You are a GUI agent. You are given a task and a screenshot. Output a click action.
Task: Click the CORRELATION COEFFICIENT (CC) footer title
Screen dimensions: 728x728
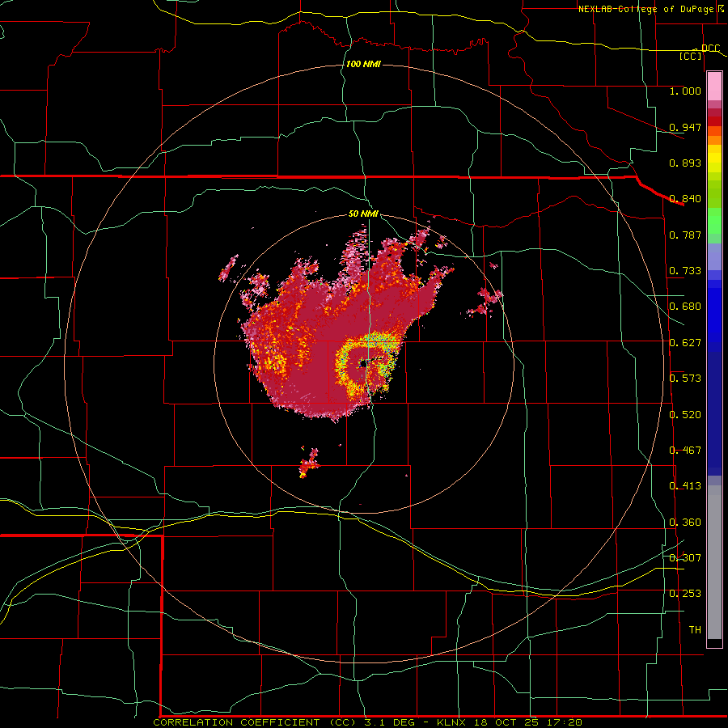click(x=256, y=722)
